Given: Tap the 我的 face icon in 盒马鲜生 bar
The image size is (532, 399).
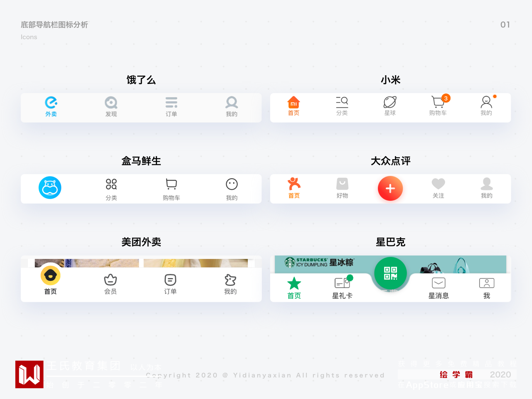Looking at the screenshot, I should [x=232, y=184].
